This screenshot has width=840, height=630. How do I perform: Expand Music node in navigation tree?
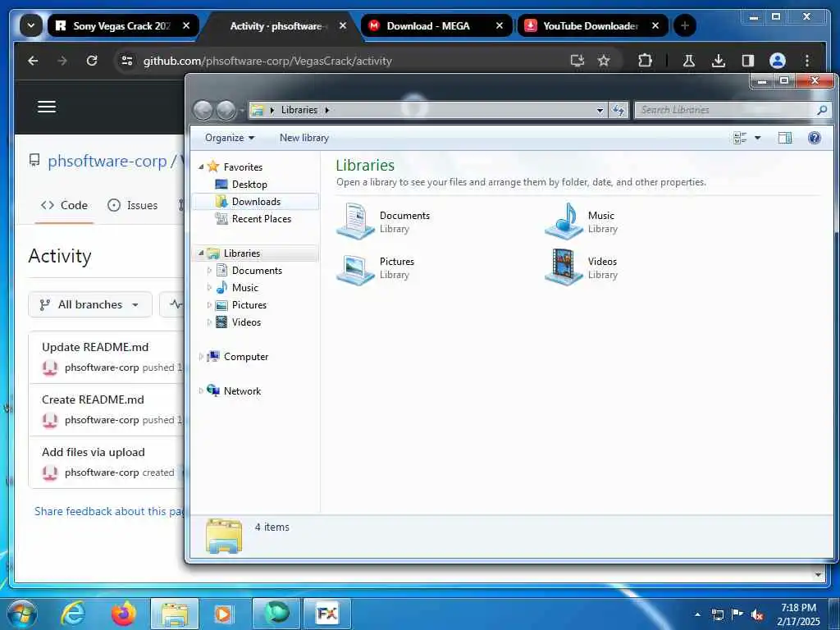pyautogui.click(x=209, y=288)
